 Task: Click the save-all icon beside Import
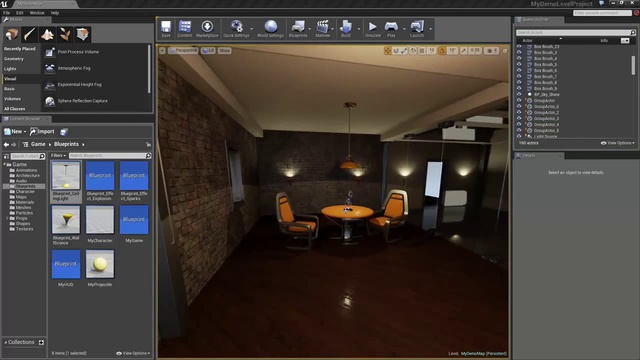(x=64, y=132)
